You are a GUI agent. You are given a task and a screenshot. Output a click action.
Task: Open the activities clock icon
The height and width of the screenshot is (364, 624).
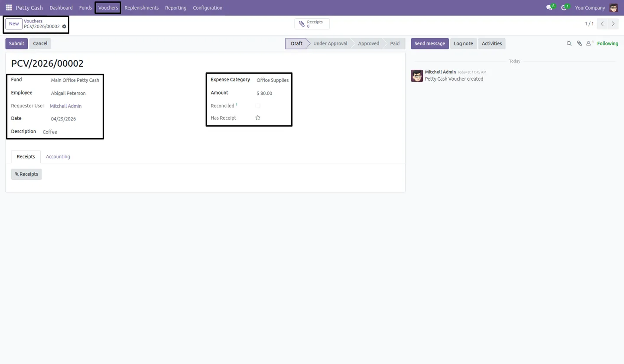565,8
